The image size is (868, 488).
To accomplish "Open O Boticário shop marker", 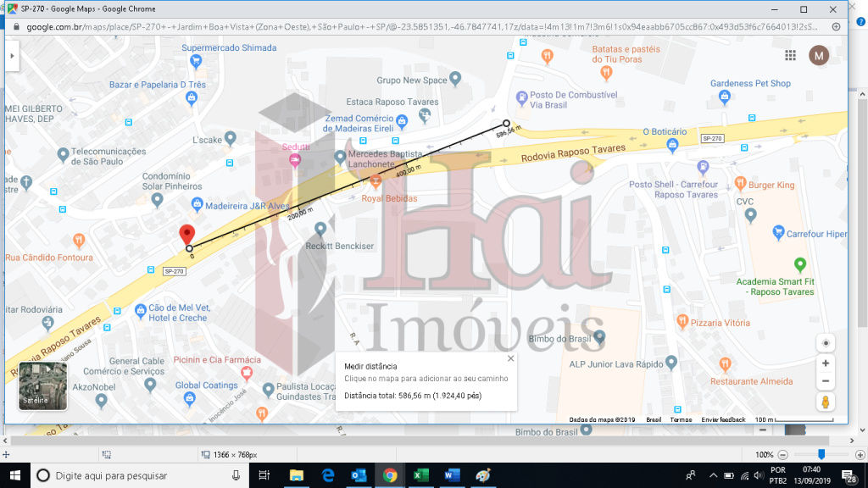I will 672,146.
